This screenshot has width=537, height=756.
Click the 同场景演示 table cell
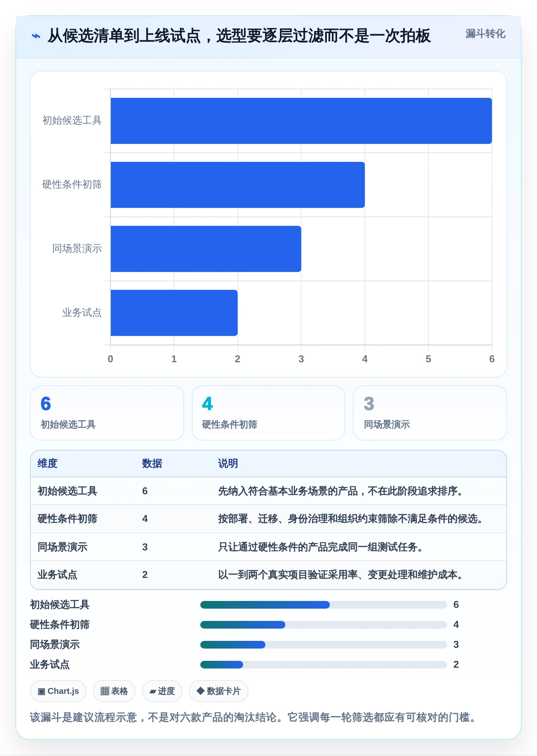coord(63,547)
